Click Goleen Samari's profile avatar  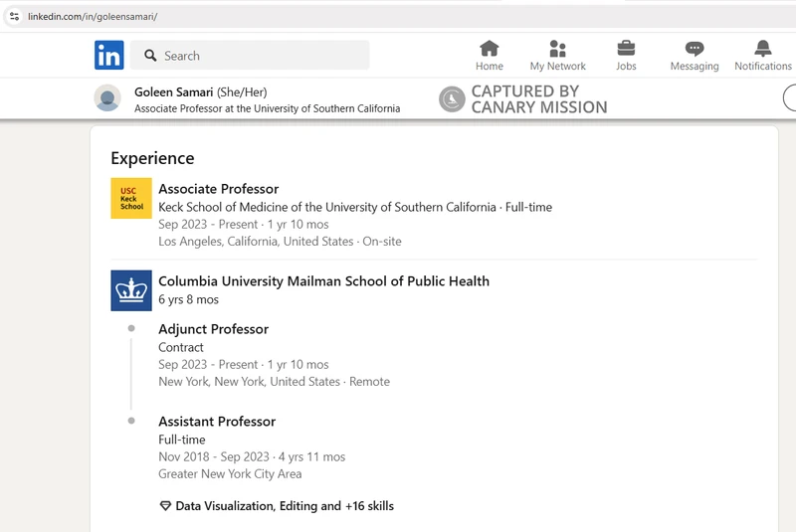pos(107,97)
